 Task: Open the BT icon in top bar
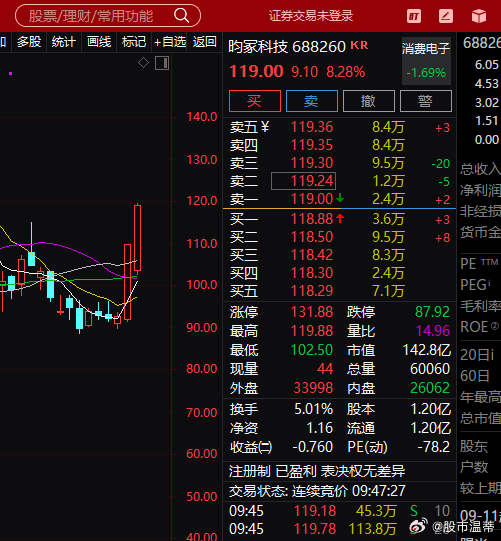[414, 16]
